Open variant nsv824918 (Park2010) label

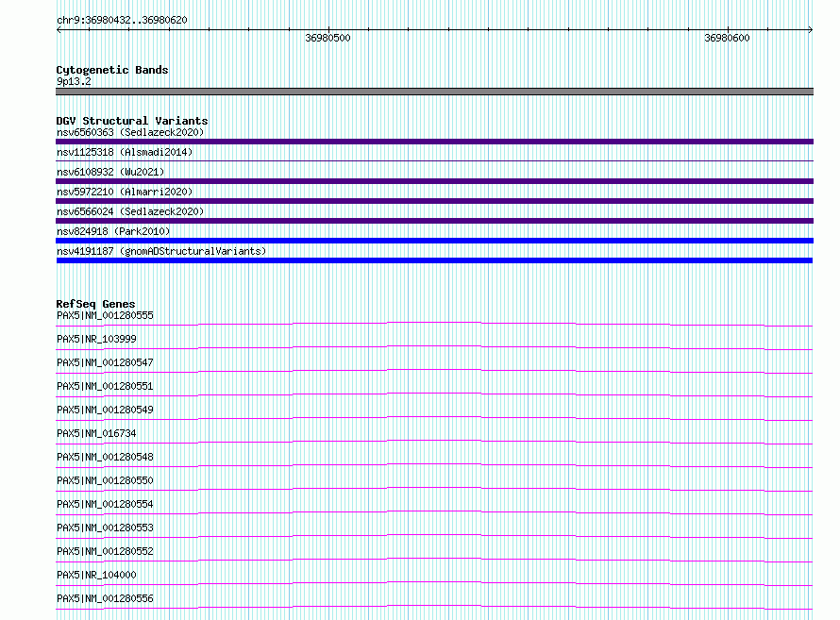[x=113, y=231]
